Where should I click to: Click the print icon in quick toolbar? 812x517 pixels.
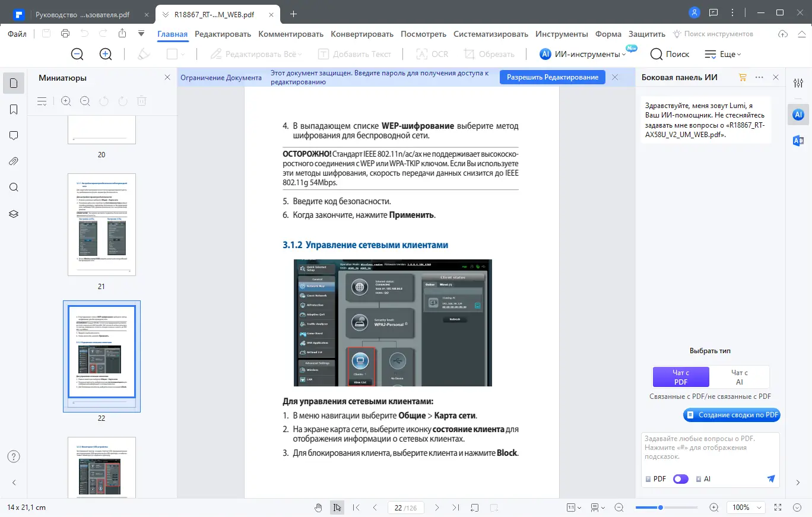coord(65,34)
